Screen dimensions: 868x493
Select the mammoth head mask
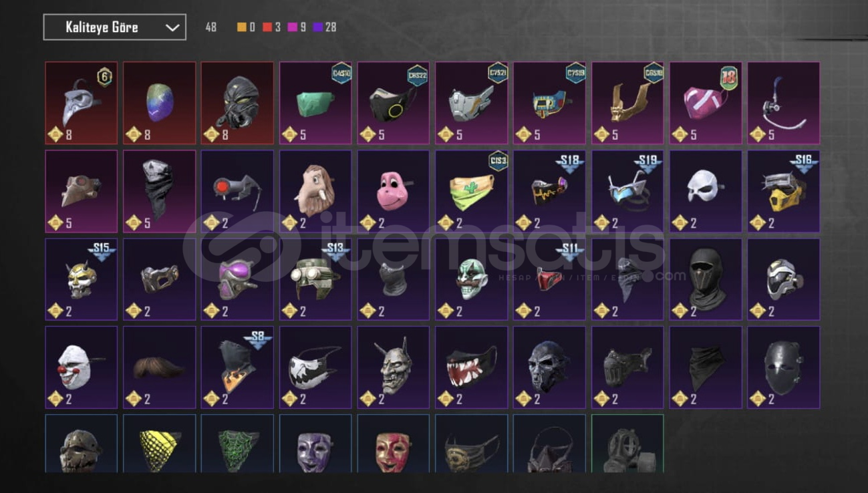[x=315, y=191]
